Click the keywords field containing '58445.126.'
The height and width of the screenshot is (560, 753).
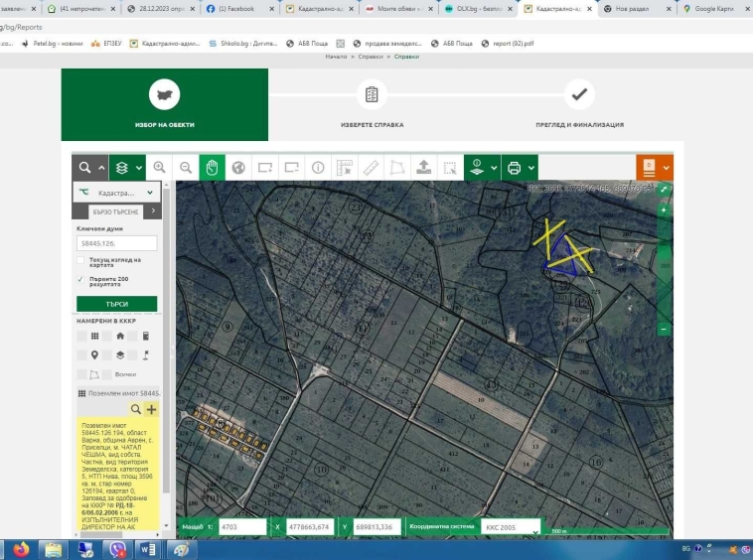coord(116,243)
